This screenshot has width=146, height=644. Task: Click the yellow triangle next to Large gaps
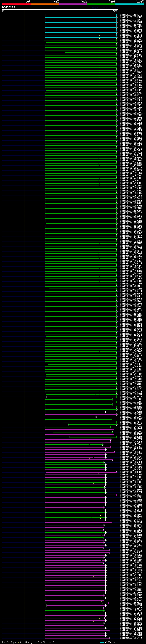pyautogui.click(x=19, y=642)
